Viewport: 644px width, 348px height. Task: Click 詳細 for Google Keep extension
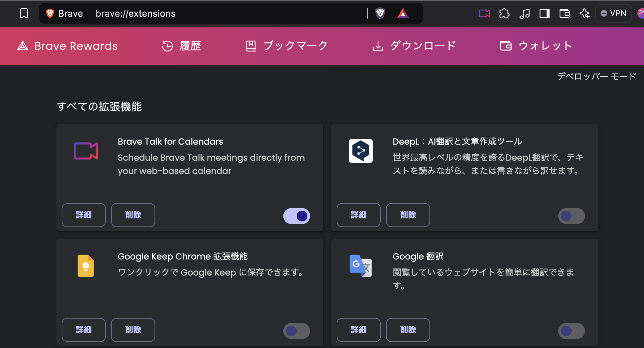(x=84, y=330)
